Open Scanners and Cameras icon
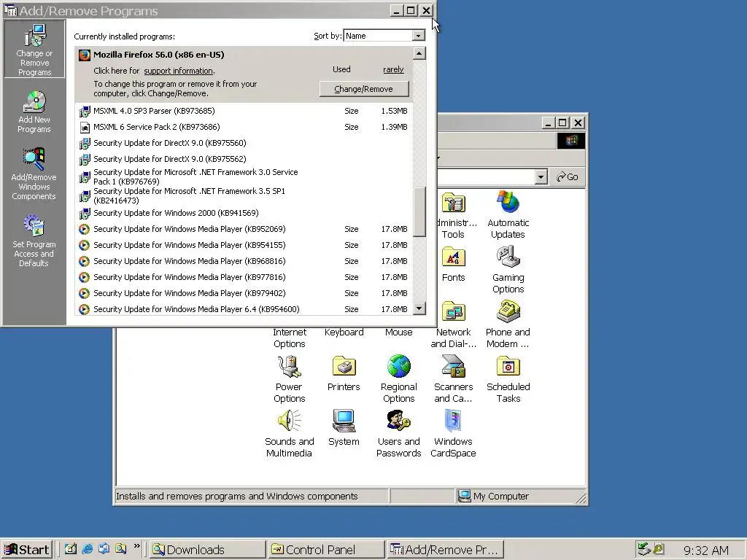The image size is (747, 560). [453, 379]
